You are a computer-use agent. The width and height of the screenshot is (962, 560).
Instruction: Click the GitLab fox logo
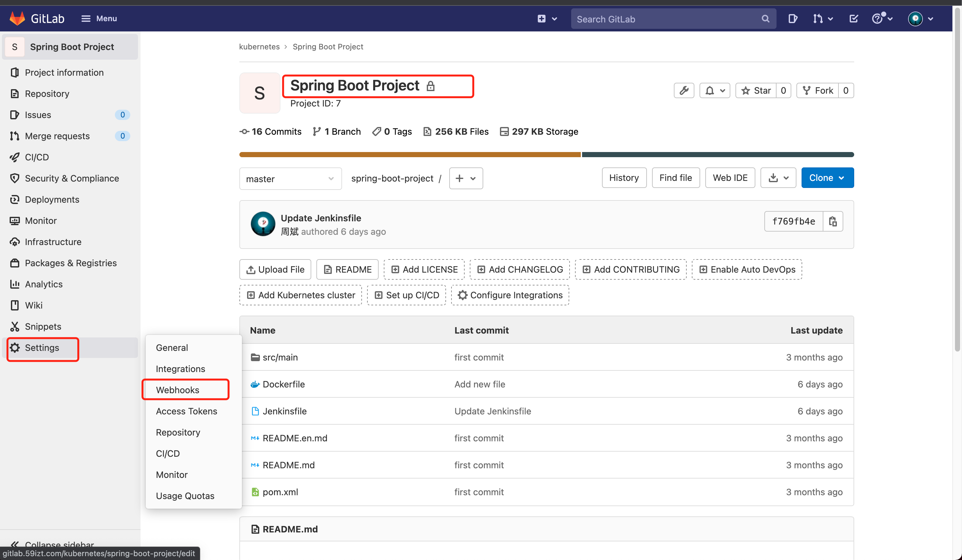[17, 18]
